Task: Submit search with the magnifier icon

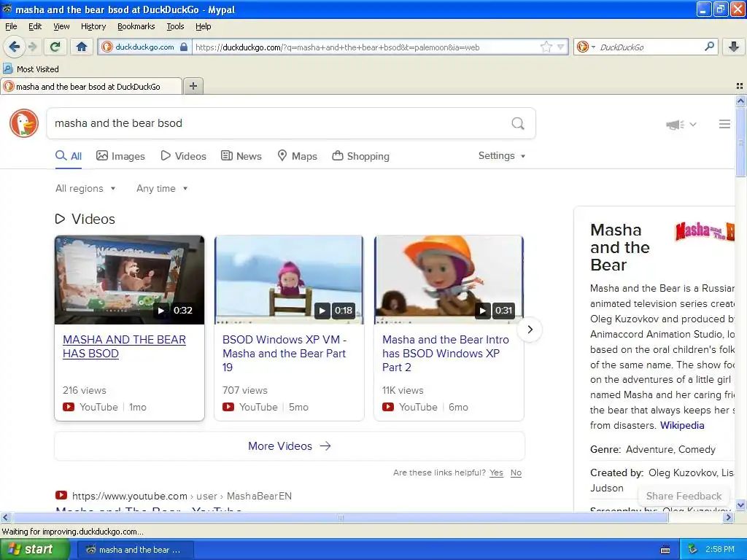Action: click(518, 123)
